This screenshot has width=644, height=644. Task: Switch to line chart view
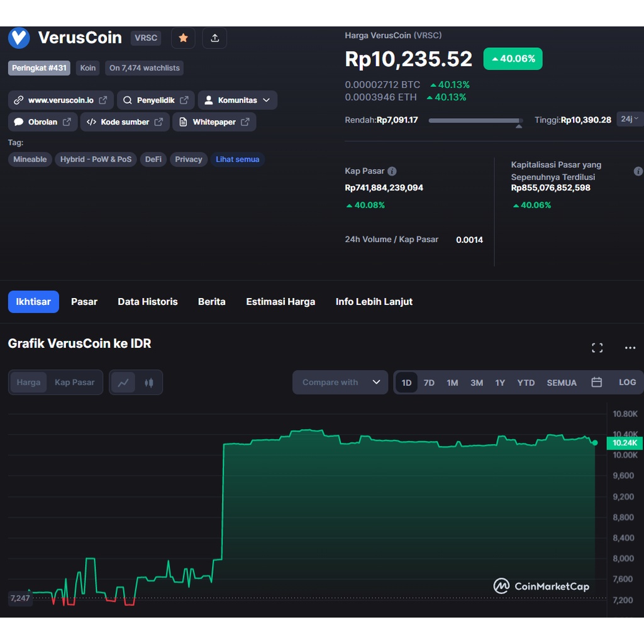pyautogui.click(x=123, y=383)
